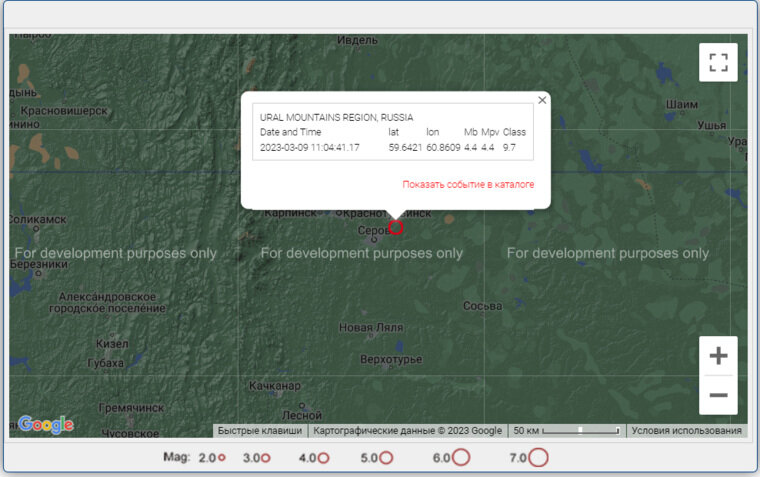Screen dimensions: 760x477
Task: Click the 'Mag:' legend label
Action: pyautogui.click(x=176, y=457)
